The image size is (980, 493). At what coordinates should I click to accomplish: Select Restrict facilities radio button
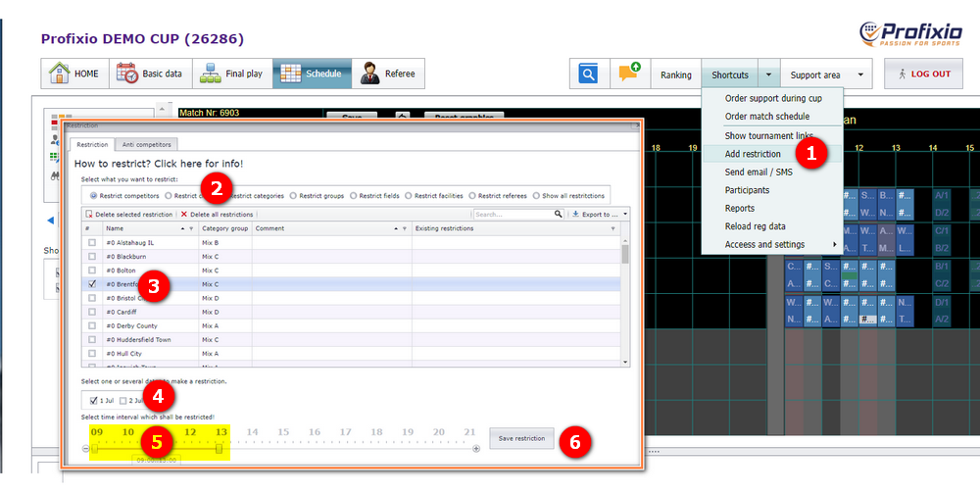tap(408, 196)
